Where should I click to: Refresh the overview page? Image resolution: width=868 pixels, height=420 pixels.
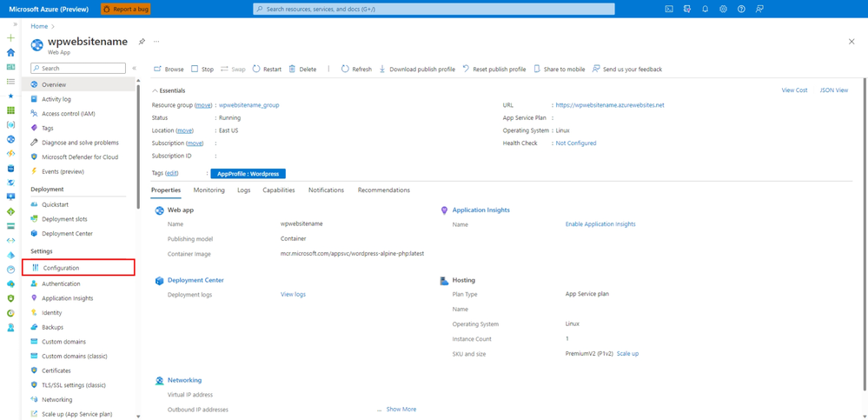(x=356, y=70)
